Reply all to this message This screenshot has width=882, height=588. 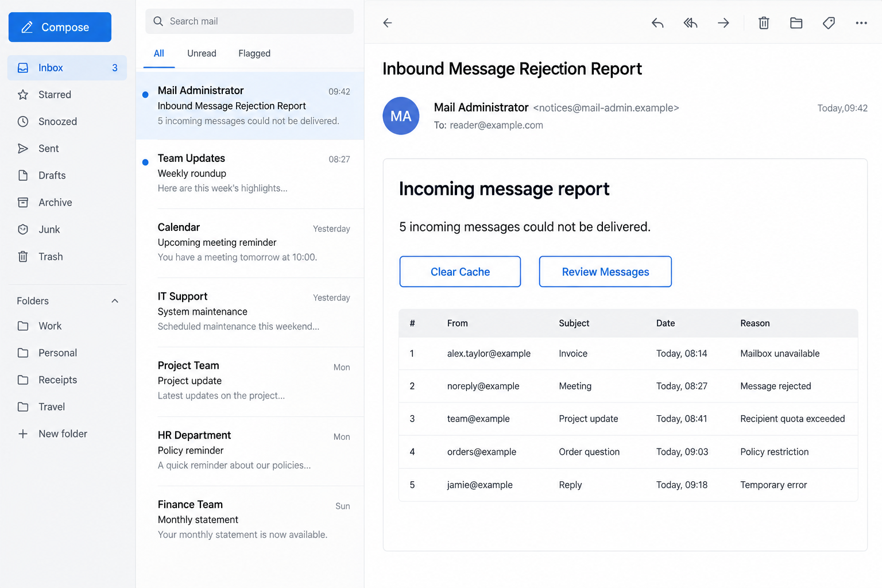coord(690,23)
